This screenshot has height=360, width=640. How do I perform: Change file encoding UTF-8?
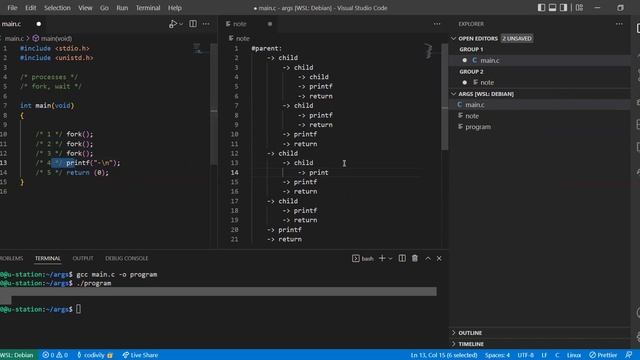[526, 355]
